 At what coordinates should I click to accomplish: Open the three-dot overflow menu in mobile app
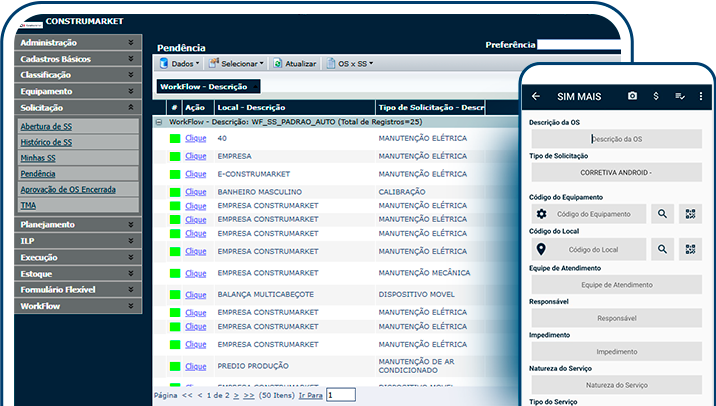(701, 96)
